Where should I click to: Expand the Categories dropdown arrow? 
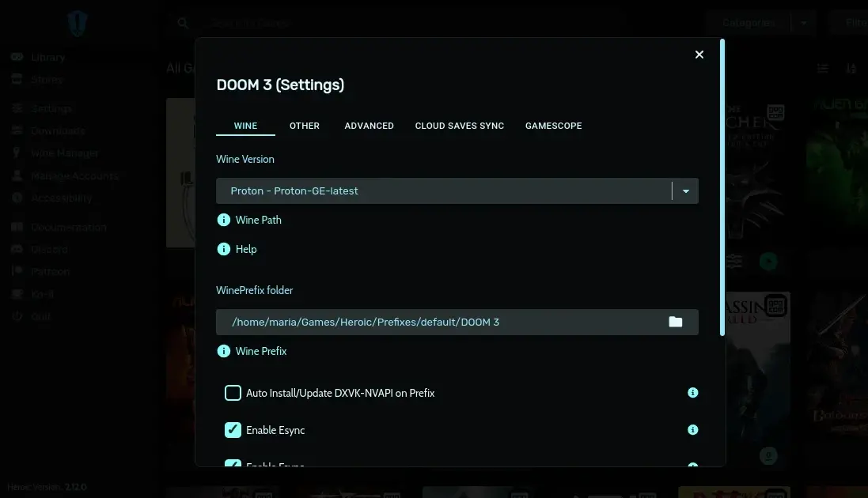click(804, 23)
